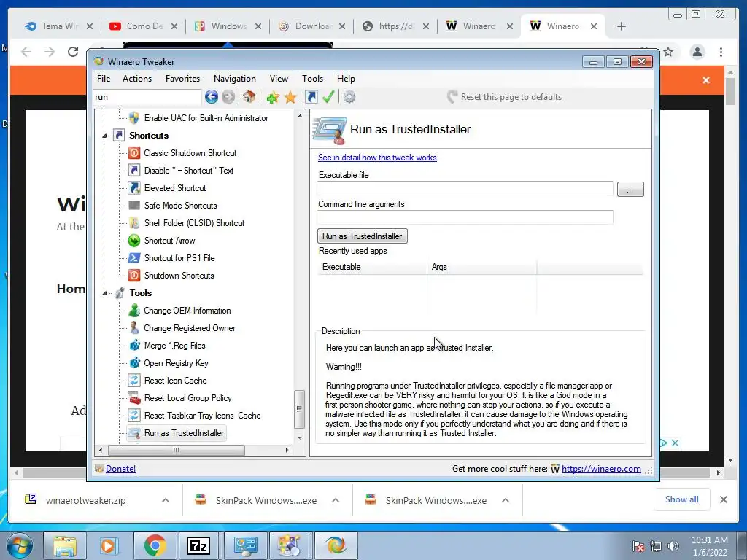Click the Reset Icon Cache icon
Viewport: 747px width, 560px height.
pos(134,381)
